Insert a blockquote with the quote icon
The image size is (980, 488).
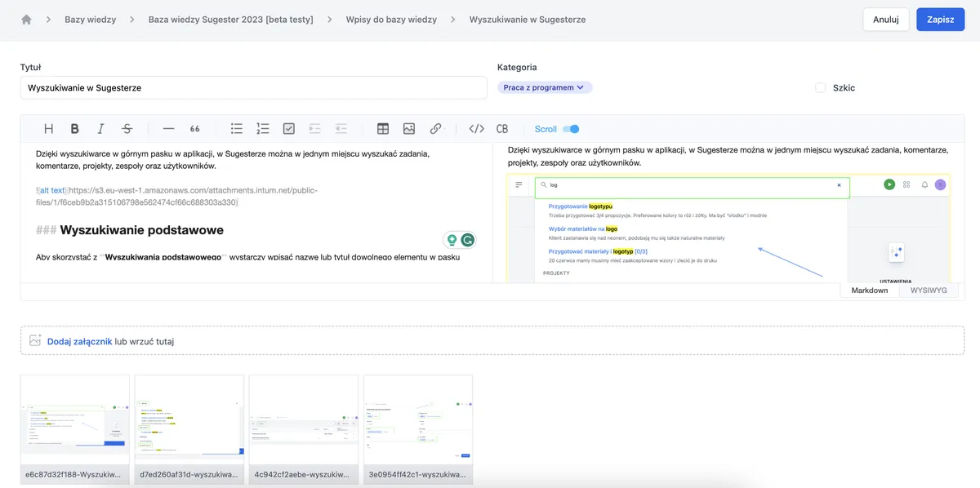(195, 129)
